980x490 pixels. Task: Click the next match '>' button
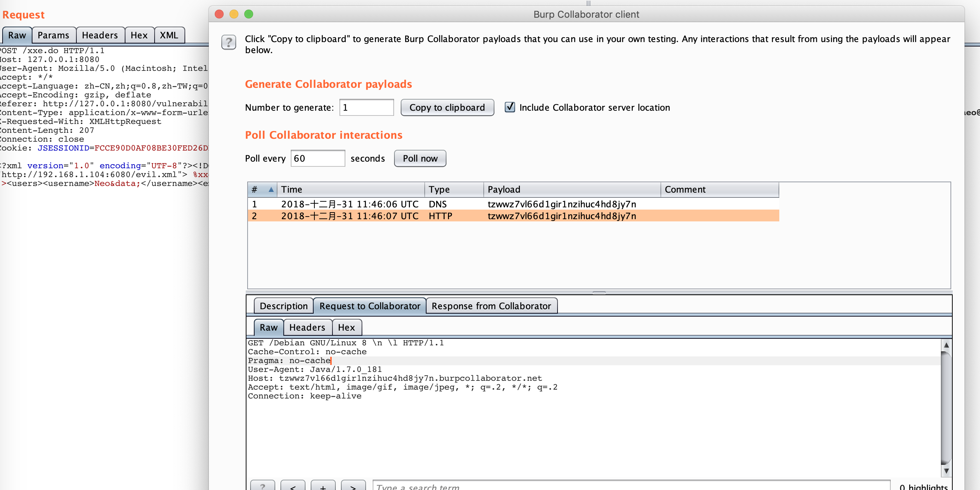pyautogui.click(x=353, y=486)
